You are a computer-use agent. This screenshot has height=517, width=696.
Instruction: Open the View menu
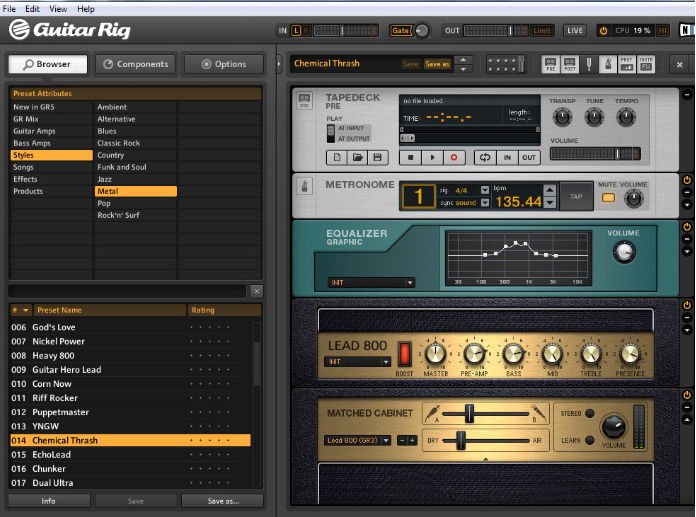[x=58, y=9]
